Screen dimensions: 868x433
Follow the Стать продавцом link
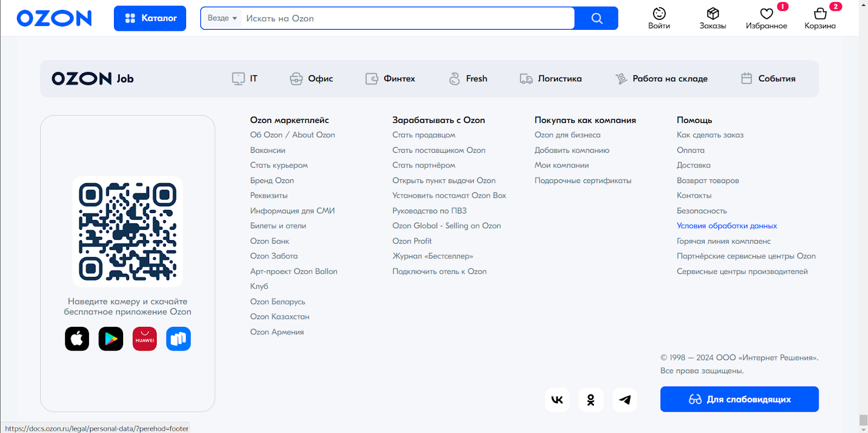tap(424, 135)
